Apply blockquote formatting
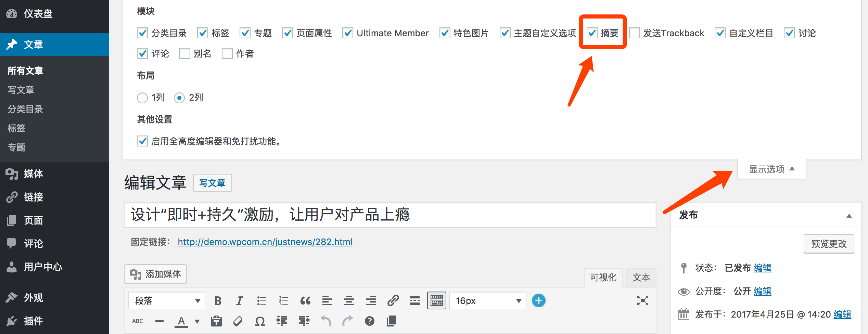The height and width of the screenshot is (334, 868). pos(305,301)
